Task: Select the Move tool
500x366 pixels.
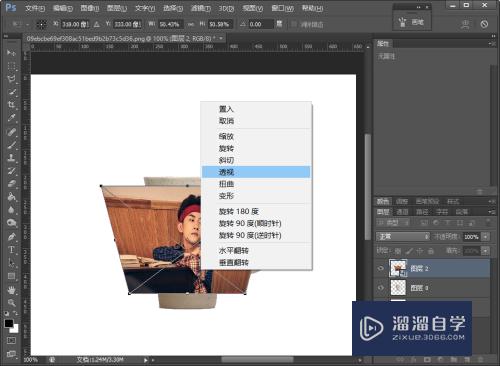Action: coord(11,53)
